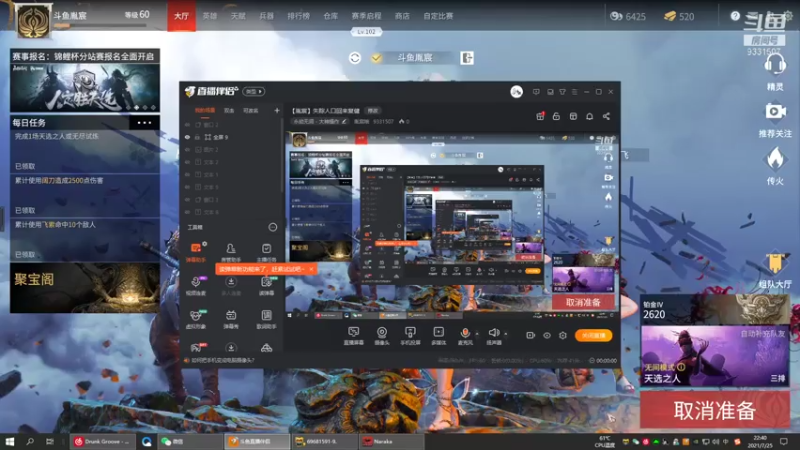The height and width of the screenshot is (450, 800).
Task: Add a 摄像头 camera source
Action: pos(382,336)
